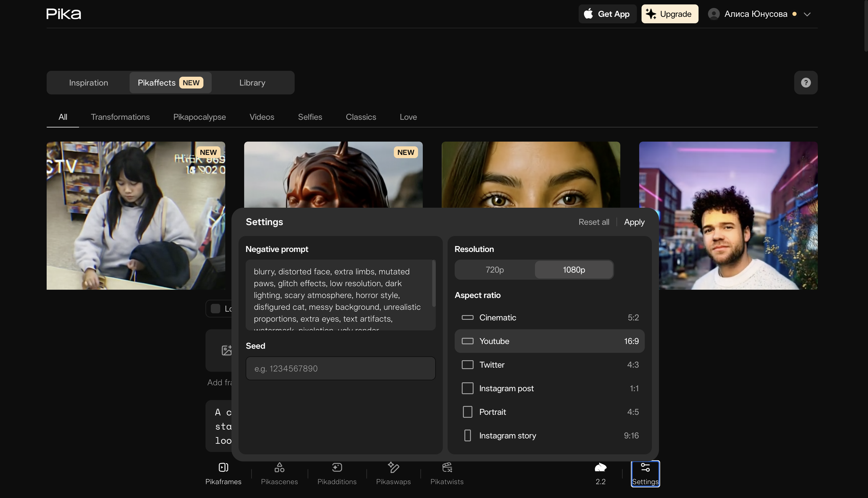The image size is (868, 498).
Task: Select the Pikadditions tool icon
Action: (x=337, y=467)
